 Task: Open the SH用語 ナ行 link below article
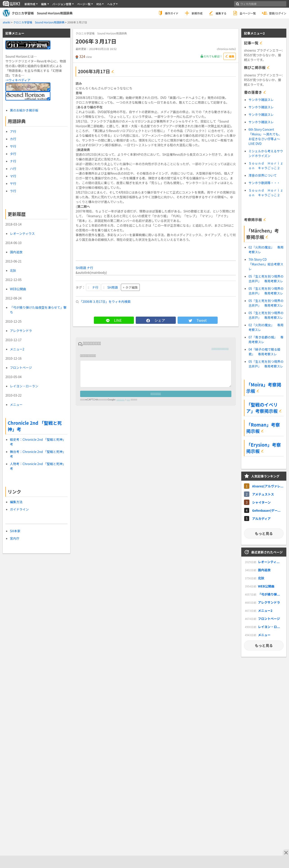84,268
